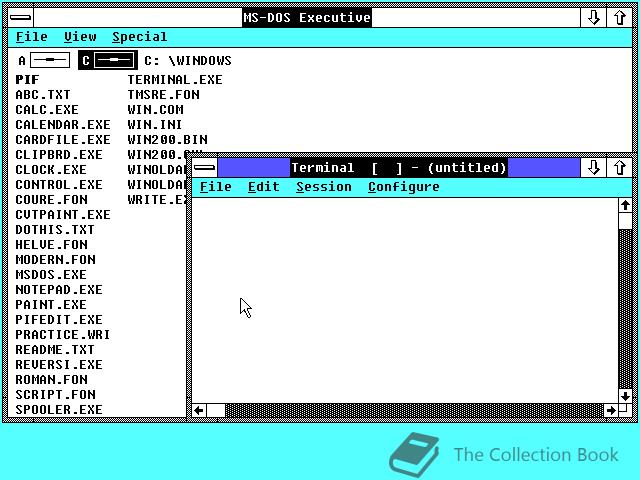Maximize the MS-DOS Executive window

point(619,18)
